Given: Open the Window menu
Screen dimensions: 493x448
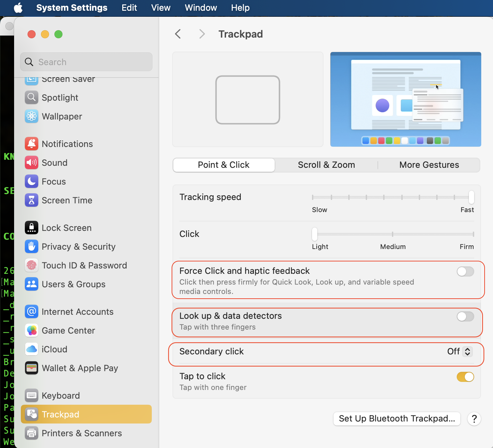Looking at the screenshot, I should (x=201, y=8).
